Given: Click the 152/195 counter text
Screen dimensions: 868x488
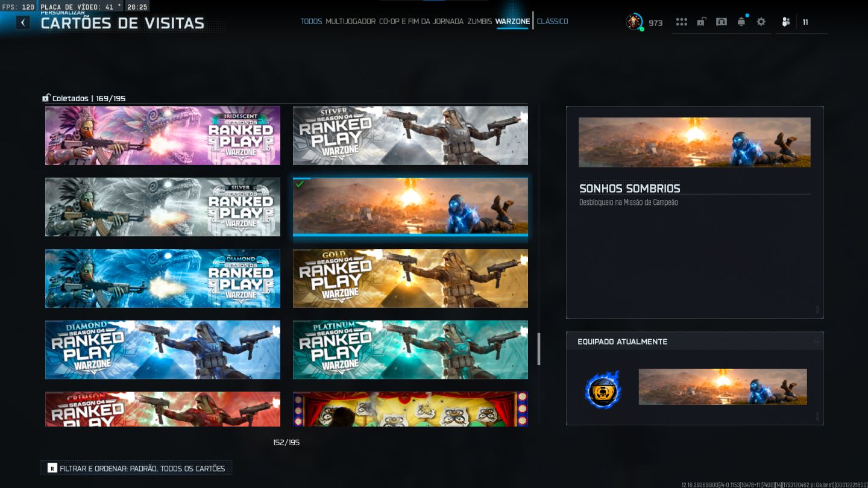Looking at the screenshot, I should tap(286, 442).
